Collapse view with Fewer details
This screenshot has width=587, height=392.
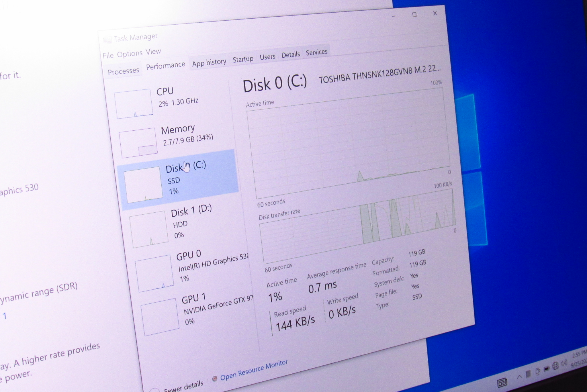183,386
